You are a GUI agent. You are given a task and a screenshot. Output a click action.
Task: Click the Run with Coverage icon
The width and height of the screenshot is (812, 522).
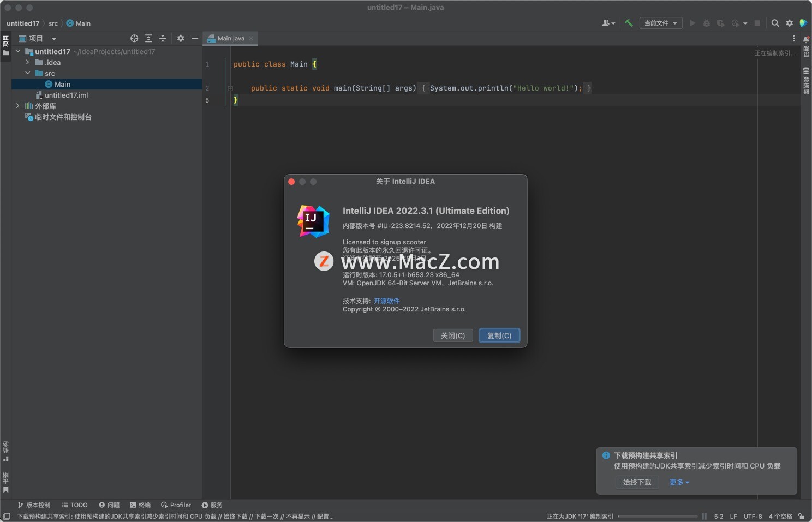pyautogui.click(x=720, y=23)
